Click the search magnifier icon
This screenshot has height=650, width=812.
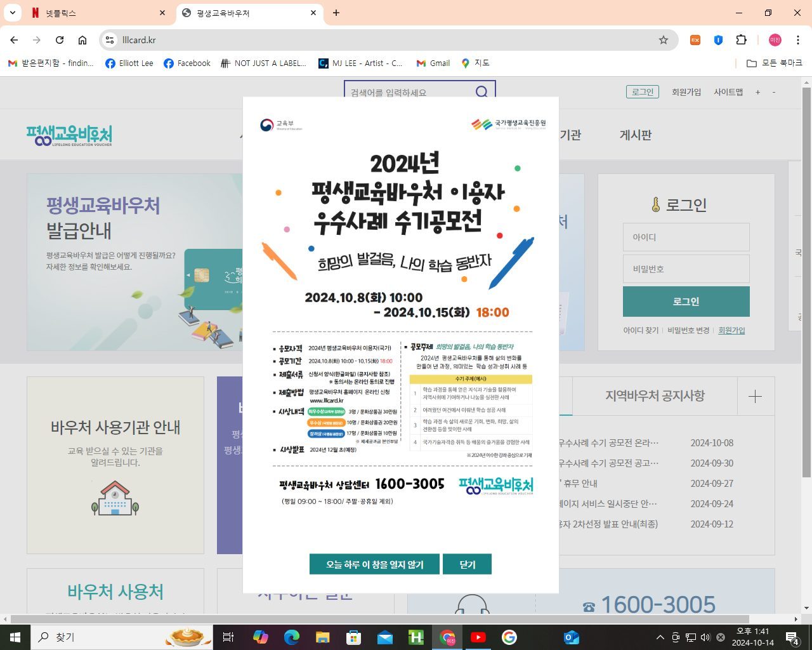pos(482,92)
